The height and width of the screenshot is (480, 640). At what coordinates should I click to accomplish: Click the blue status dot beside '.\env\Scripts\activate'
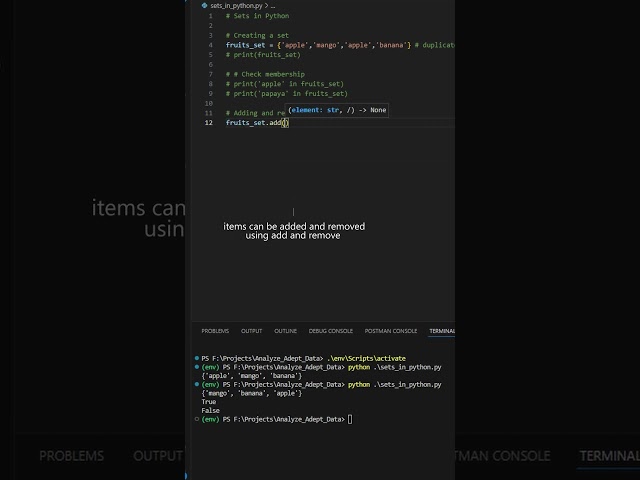(197, 358)
